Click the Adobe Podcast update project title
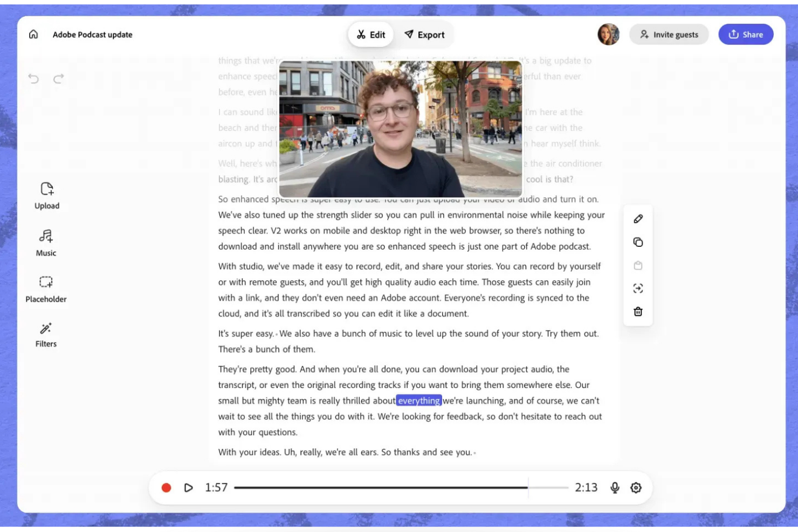 (x=93, y=34)
